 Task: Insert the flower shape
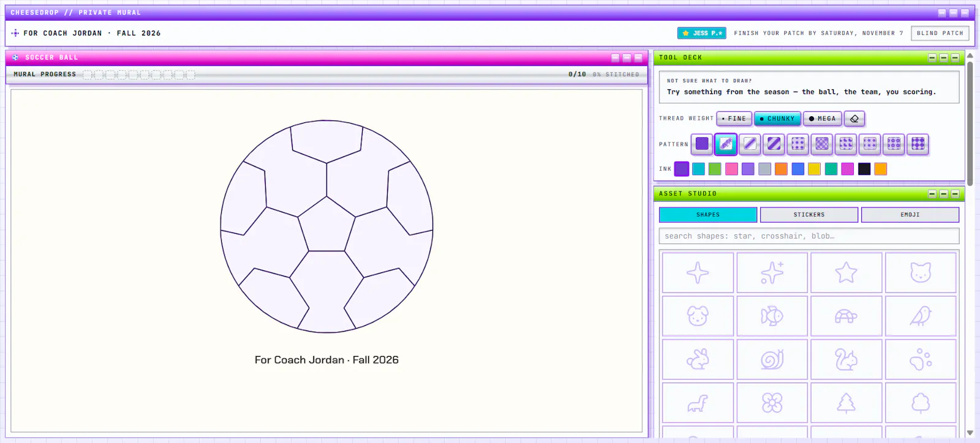[x=772, y=403]
